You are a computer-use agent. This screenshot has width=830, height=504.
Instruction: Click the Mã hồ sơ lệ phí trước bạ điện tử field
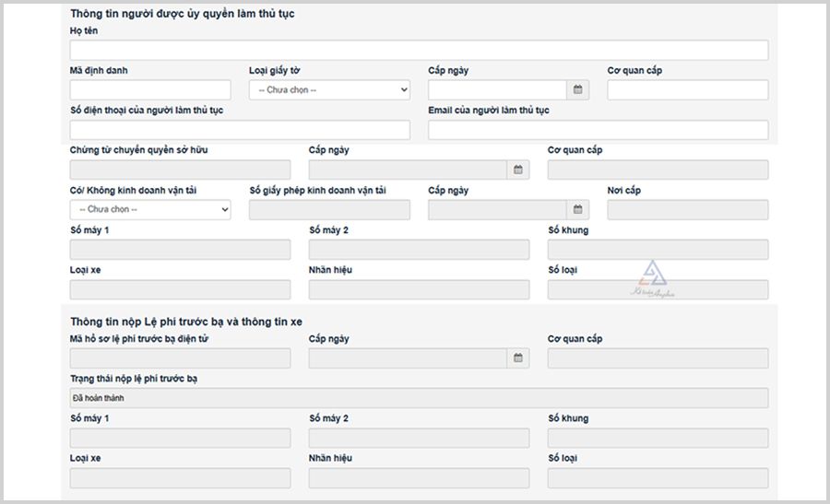tap(180, 358)
